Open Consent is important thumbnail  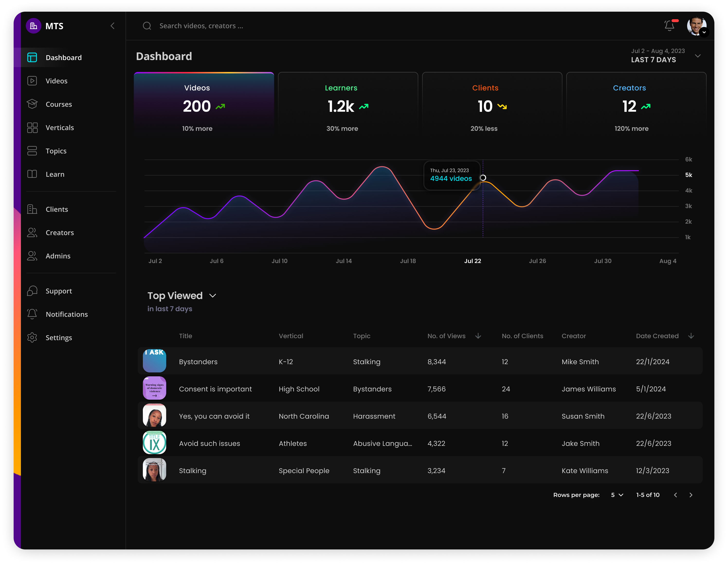[x=154, y=388]
